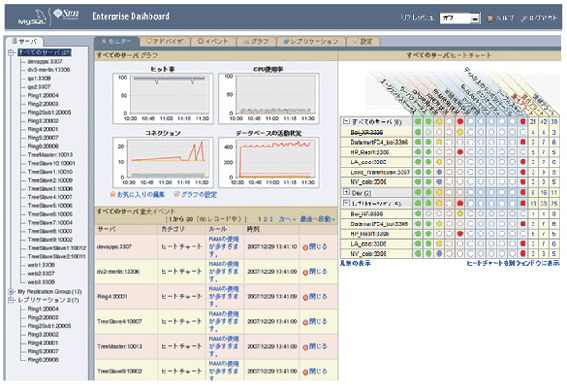Switch to the レプリケーション tab

(311, 42)
